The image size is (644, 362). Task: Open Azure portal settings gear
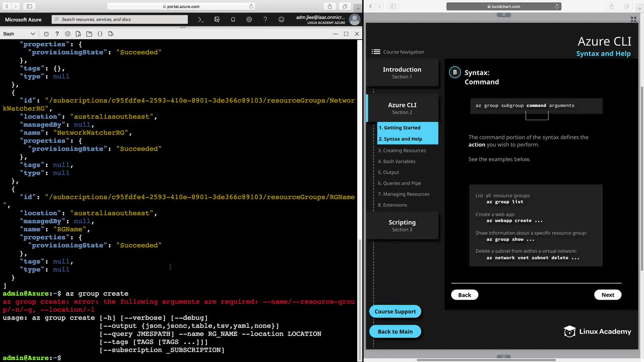249,19
